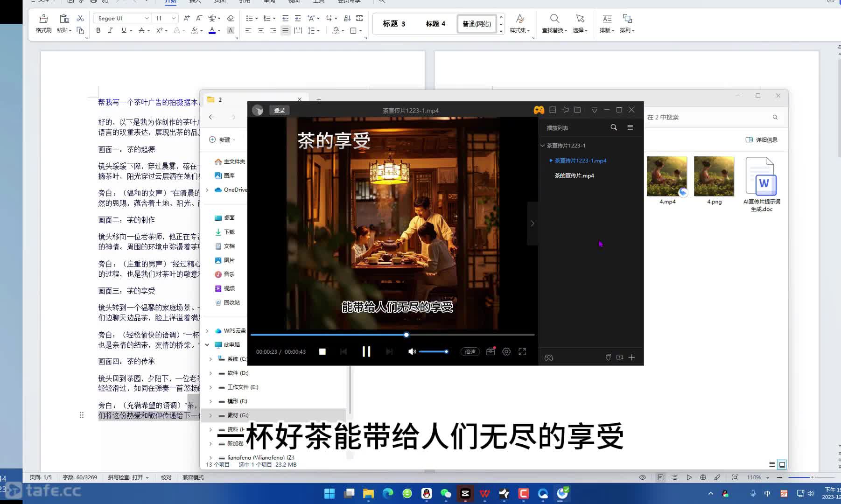The width and height of the screenshot is (841, 504).
Task: Toggle Underline formatting in WPS ribbon
Action: point(124,30)
